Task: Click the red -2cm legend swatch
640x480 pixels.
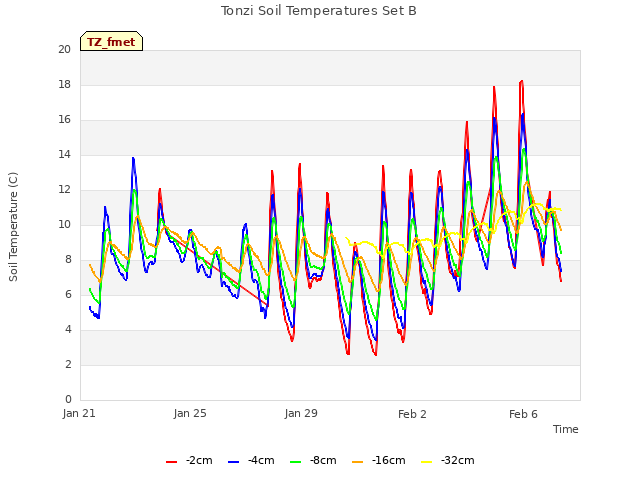Action: pos(171,462)
